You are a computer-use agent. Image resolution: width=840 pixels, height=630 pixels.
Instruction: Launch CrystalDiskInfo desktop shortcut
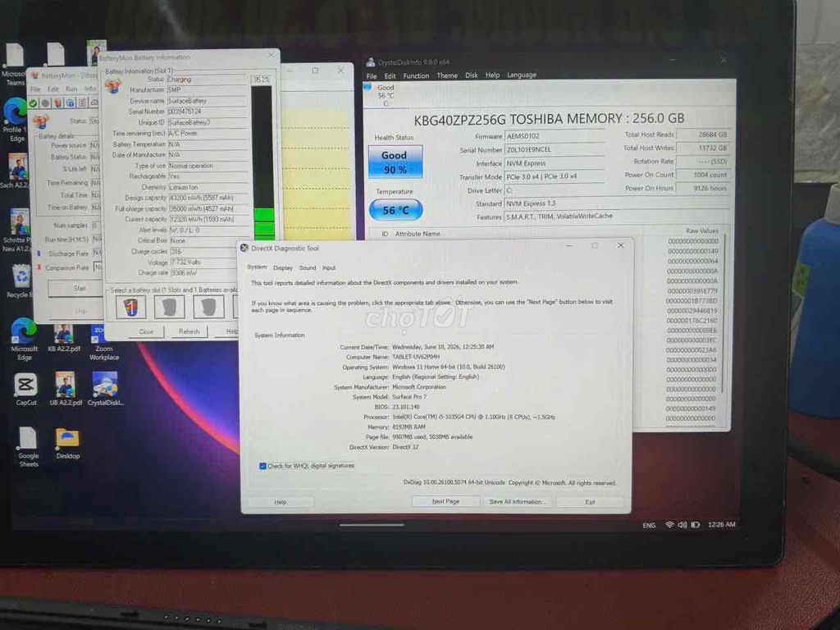(106, 389)
